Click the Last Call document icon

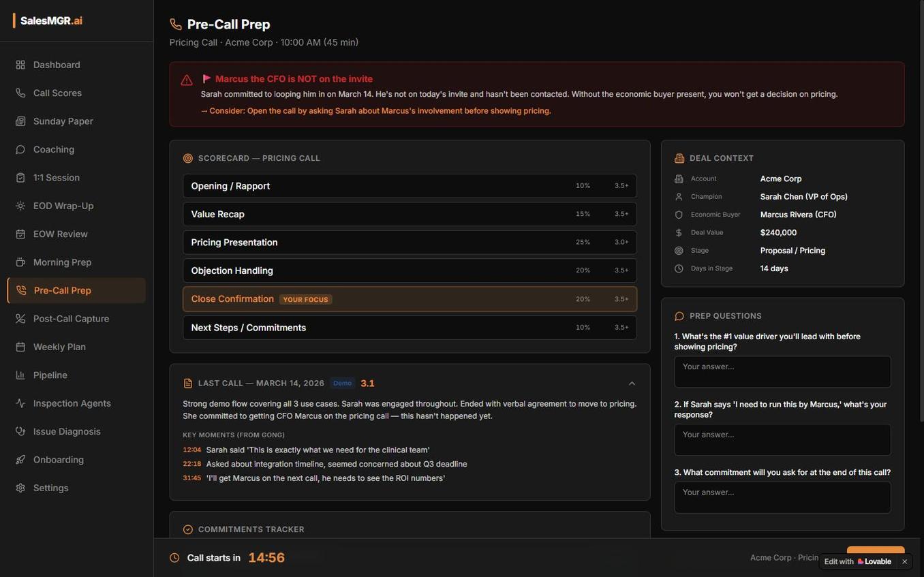click(x=188, y=384)
